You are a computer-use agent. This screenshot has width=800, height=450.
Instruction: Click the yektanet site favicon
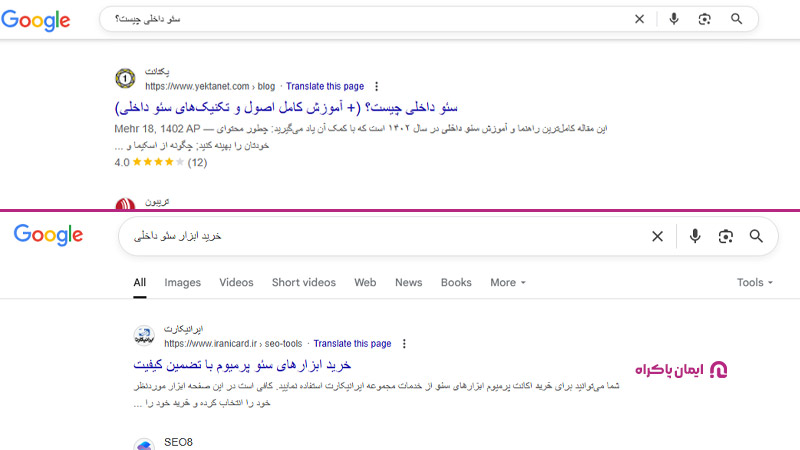point(125,79)
